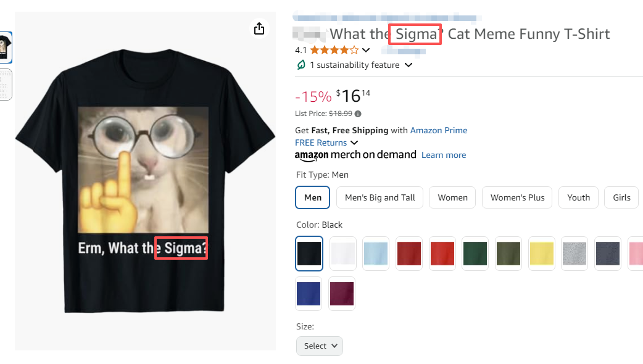Expand the FREE Returns details
Image resolution: width=643 pixels, height=364 pixels.
[x=354, y=143]
